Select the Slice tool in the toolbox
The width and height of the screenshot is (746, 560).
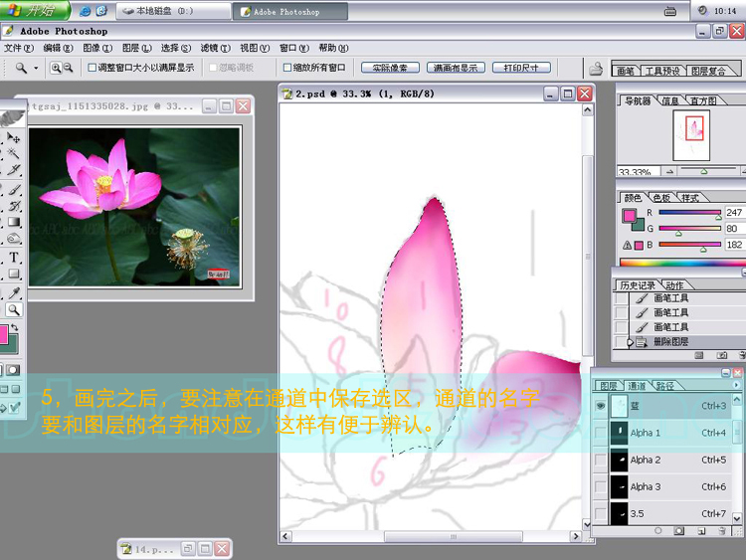pos(13,170)
